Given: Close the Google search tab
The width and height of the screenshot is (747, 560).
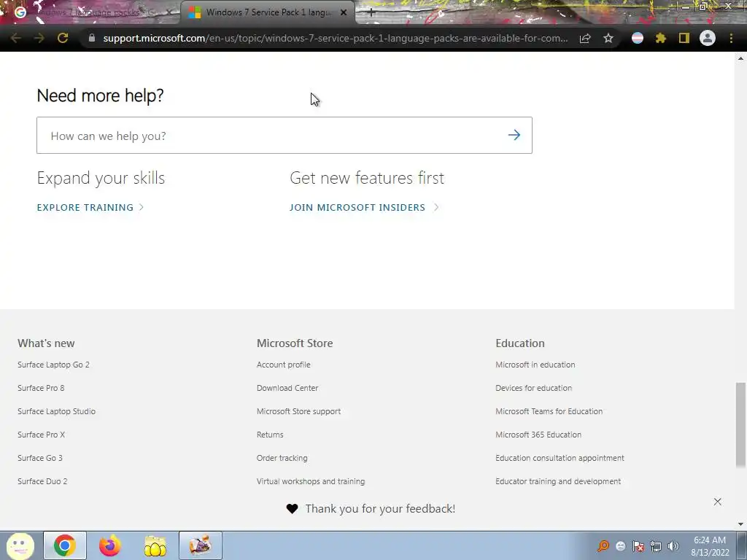Looking at the screenshot, I should (x=169, y=12).
